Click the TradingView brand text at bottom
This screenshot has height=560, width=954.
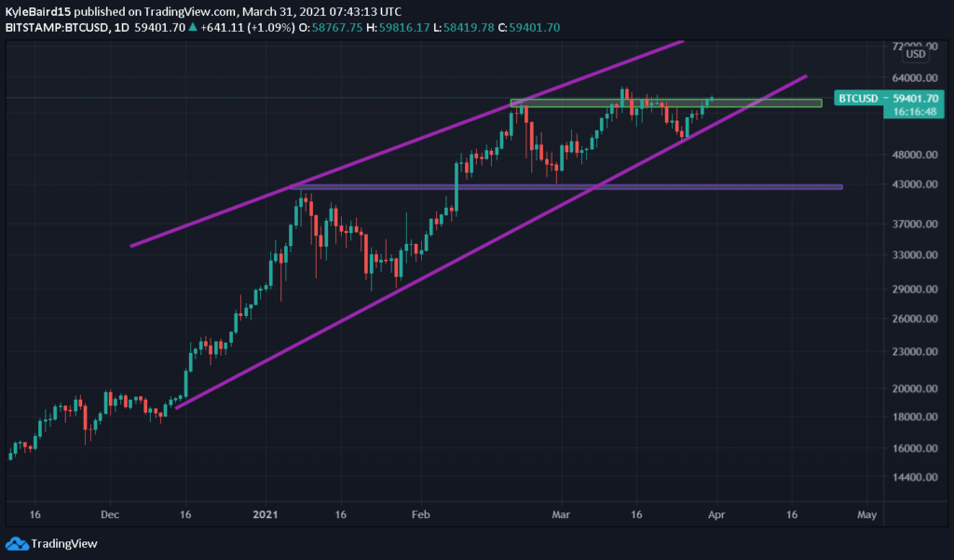click(x=64, y=543)
